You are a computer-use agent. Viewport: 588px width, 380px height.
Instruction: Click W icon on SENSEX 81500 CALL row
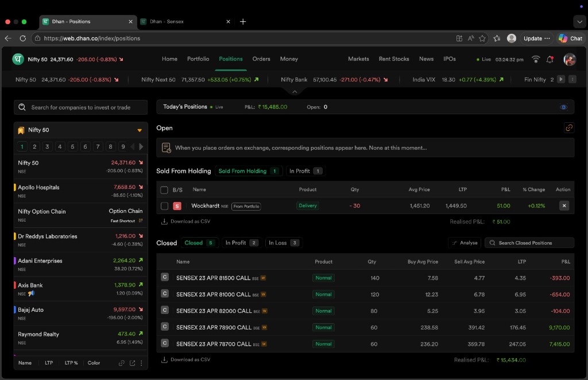(263, 278)
